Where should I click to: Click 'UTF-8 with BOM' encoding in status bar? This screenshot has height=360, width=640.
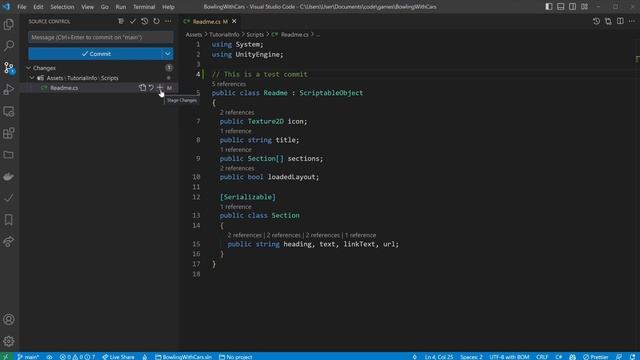509,357
